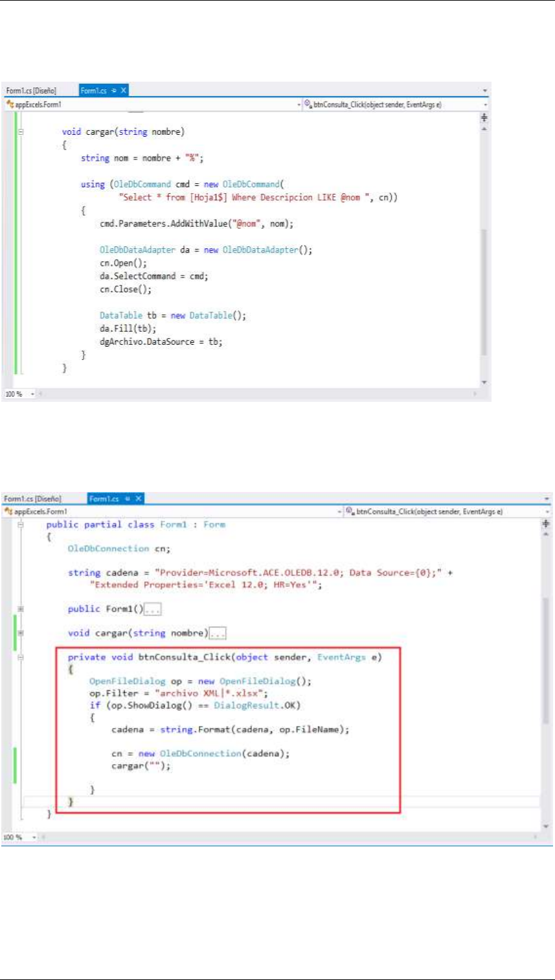Click 'if (op.ShowDialog() == DialogResult.OK)' line
Viewport: 555px width, 980px height.
[x=196, y=705]
